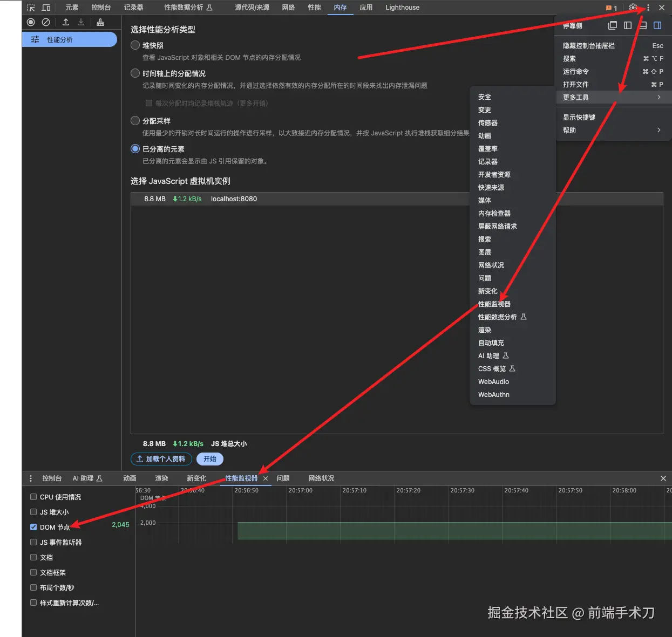Select 性能监视器 in the tools submenu

[x=512, y=304]
